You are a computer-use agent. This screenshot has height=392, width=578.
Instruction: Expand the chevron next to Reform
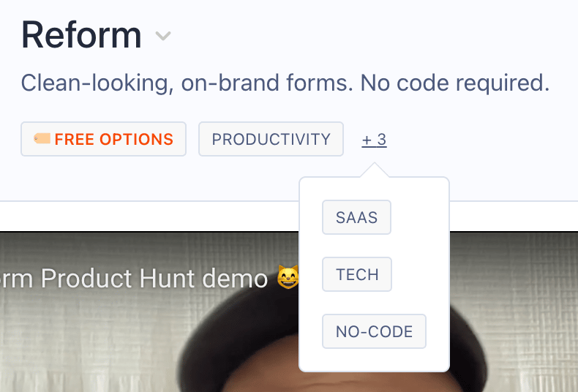tap(163, 36)
